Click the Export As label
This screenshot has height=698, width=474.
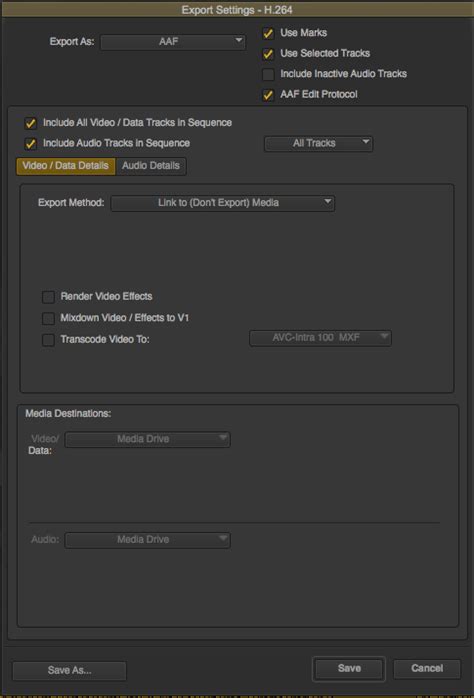coord(72,42)
